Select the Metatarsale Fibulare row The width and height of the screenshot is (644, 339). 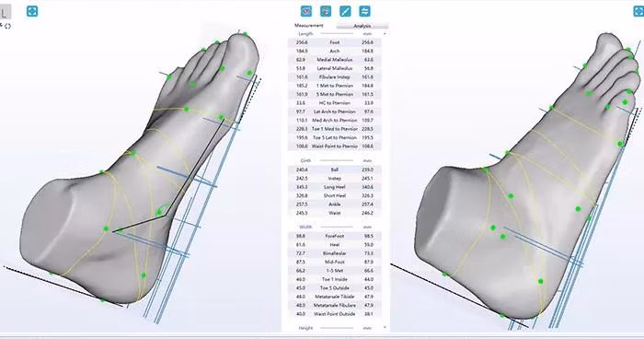pyautogui.click(x=334, y=305)
